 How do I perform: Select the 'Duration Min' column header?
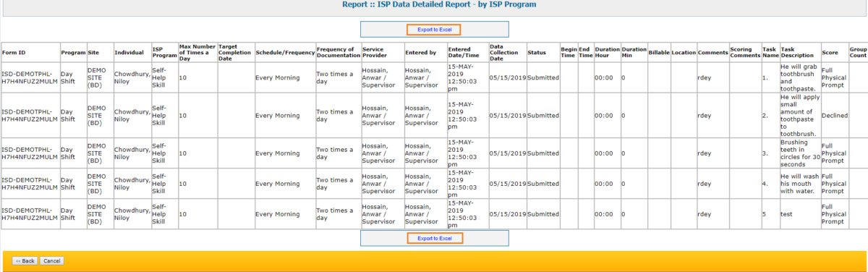coord(634,53)
